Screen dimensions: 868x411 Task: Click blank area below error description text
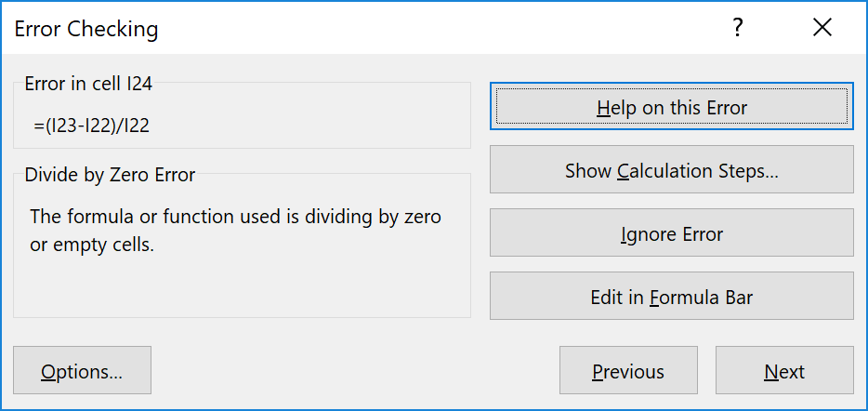(x=242, y=290)
